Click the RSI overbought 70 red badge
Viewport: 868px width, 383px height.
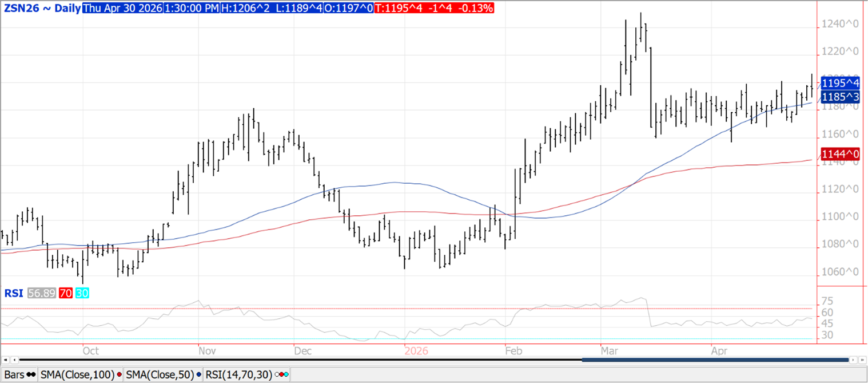[x=65, y=293]
